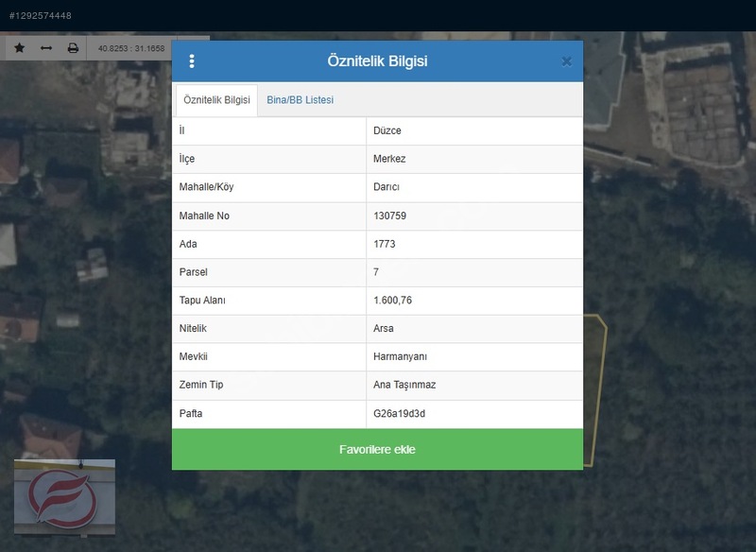This screenshot has height=552, width=756.
Task: Click the Ada value 1773
Action: 385,244
